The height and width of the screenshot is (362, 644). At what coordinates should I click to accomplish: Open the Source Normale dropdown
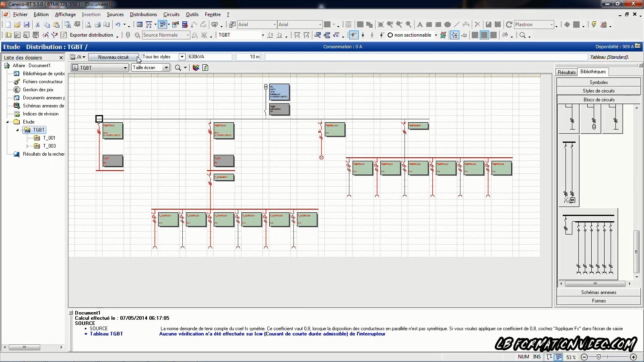click(188, 35)
